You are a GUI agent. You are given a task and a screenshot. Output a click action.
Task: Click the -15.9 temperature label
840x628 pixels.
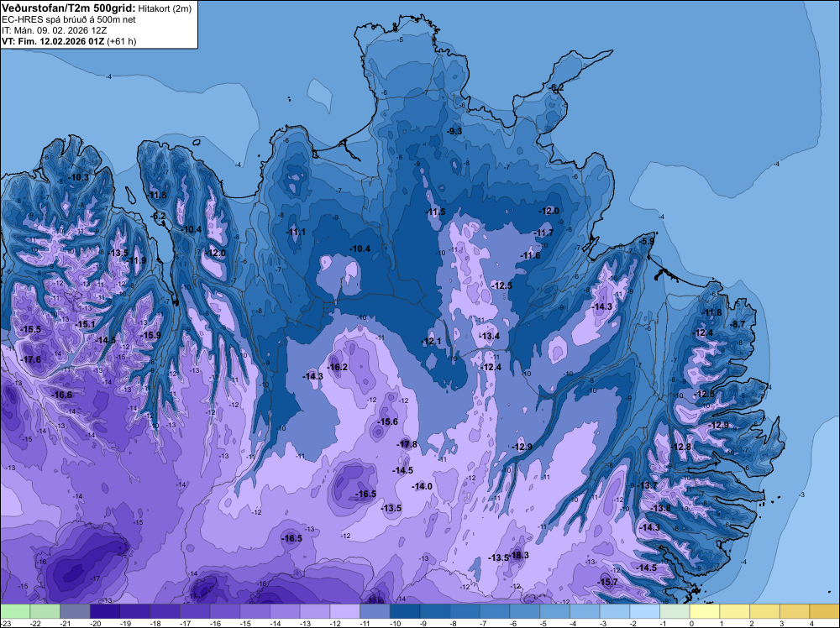[x=150, y=336]
